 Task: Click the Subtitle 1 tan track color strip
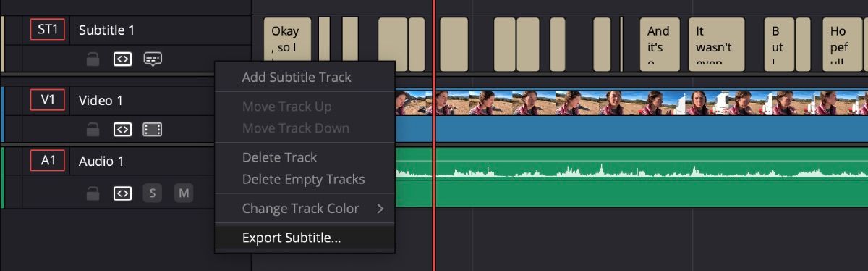click(3, 43)
